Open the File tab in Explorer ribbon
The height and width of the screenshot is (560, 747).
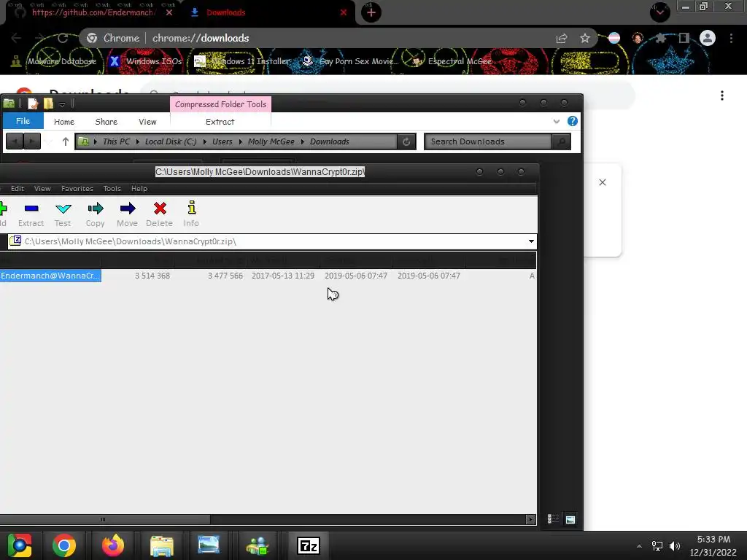tap(23, 121)
